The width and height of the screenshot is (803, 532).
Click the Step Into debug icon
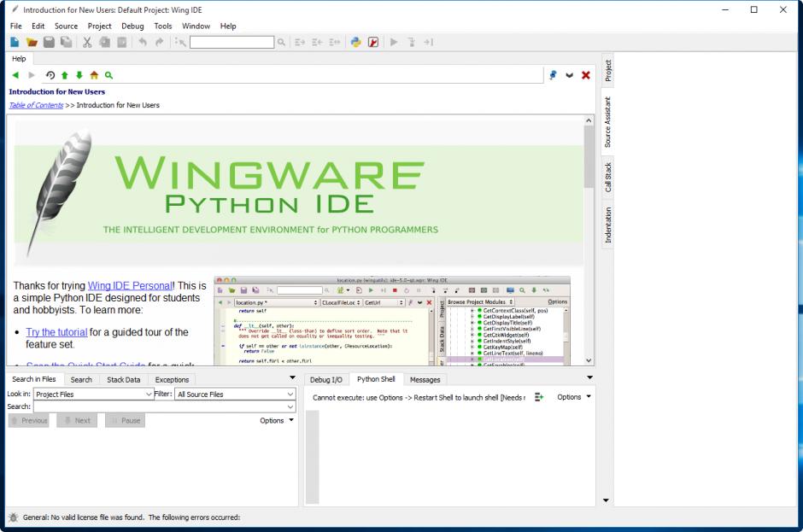(411, 42)
